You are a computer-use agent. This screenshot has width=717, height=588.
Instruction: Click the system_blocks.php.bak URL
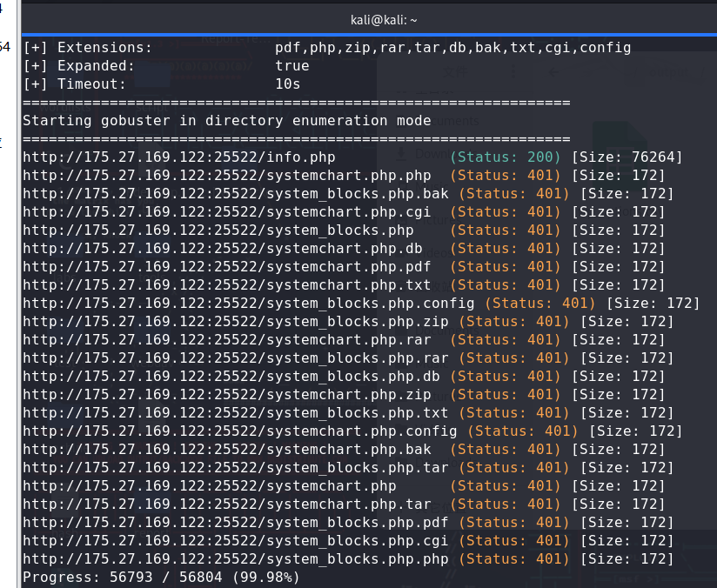(x=235, y=193)
